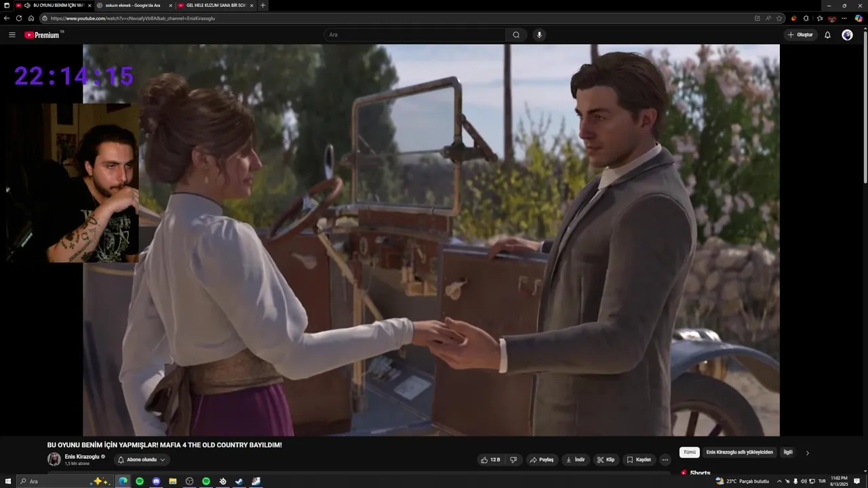
Task: Open the browser extensions puzzle icon
Action: pos(806,18)
